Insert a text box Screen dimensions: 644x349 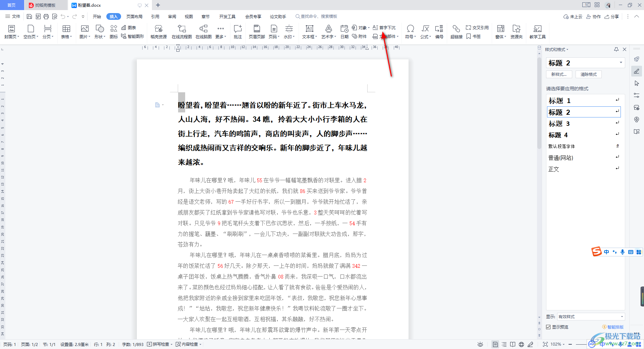click(x=309, y=32)
